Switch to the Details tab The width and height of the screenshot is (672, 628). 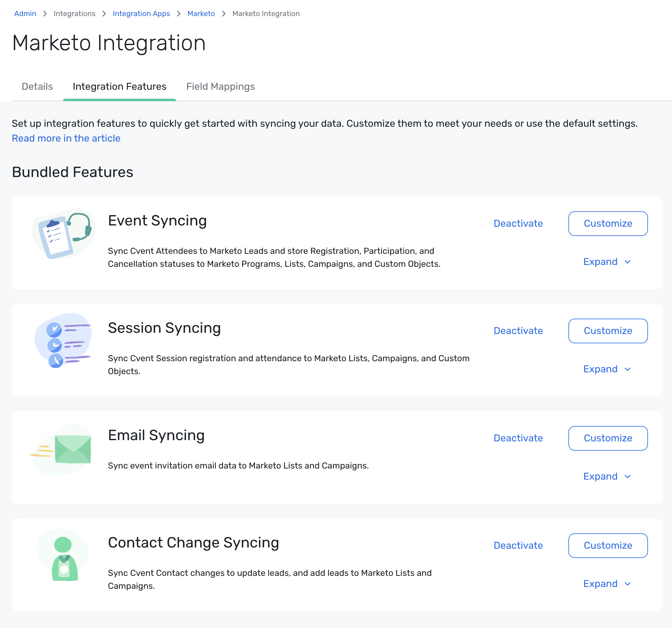coord(37,87)
